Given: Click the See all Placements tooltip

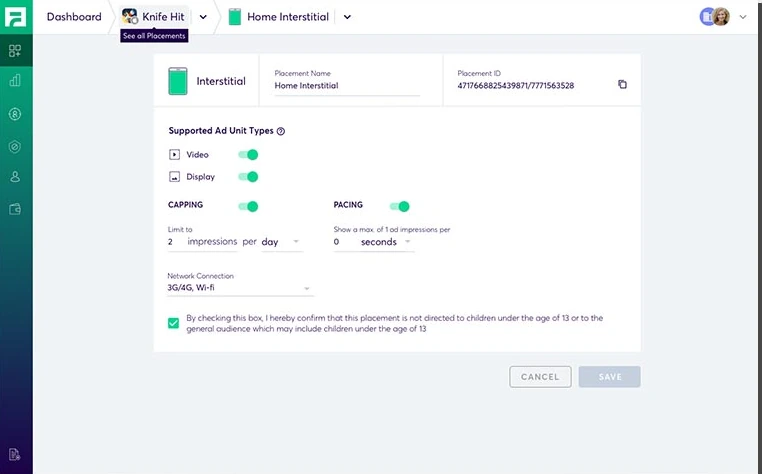Looking at the screenshot, I should [154, 36].
